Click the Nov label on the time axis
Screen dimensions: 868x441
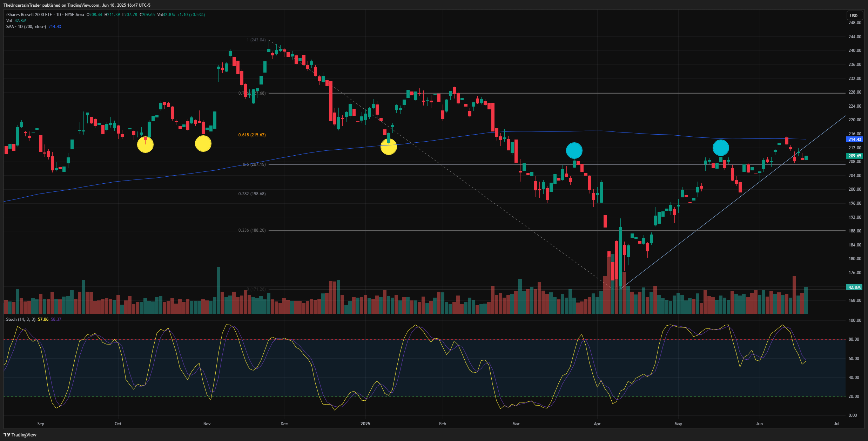207,424
